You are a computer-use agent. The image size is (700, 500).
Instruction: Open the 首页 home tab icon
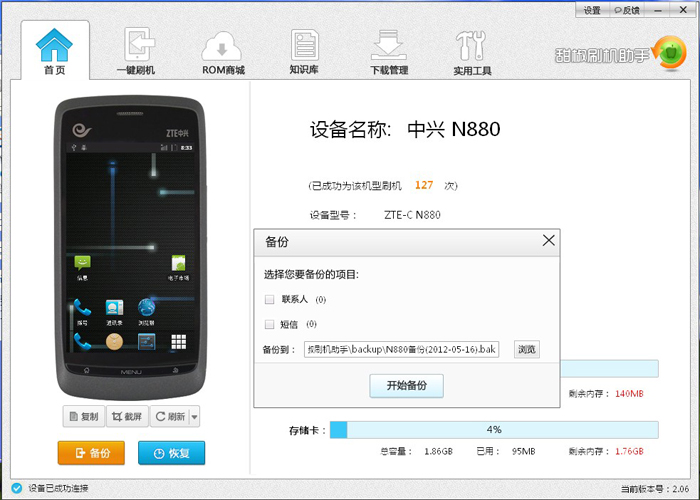coord(54,45)
